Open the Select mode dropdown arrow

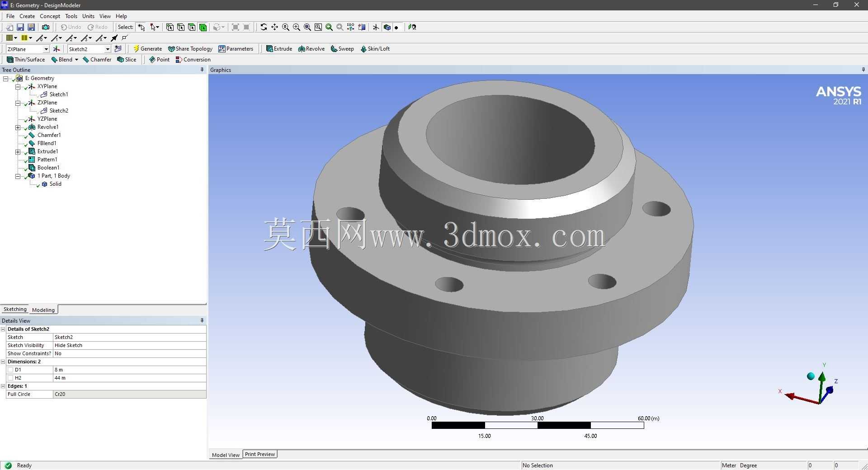(x=157, y=27)
